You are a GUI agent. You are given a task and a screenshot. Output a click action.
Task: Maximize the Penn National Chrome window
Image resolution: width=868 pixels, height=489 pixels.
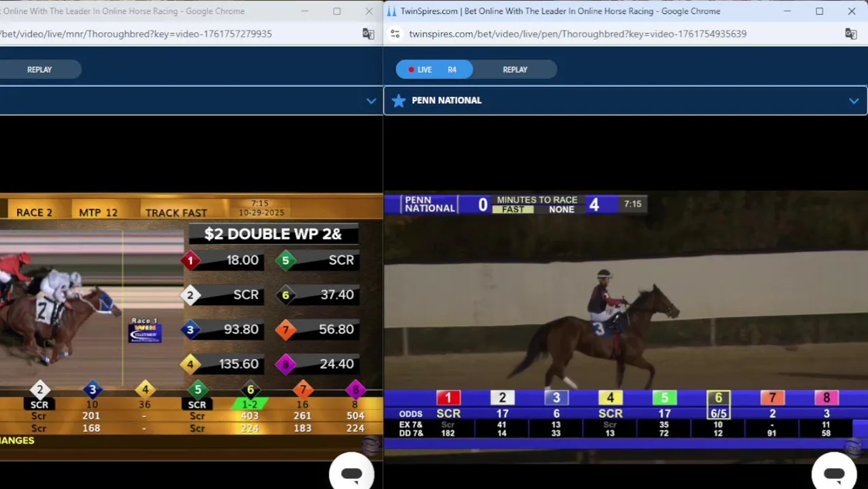(x=819, y=11)
